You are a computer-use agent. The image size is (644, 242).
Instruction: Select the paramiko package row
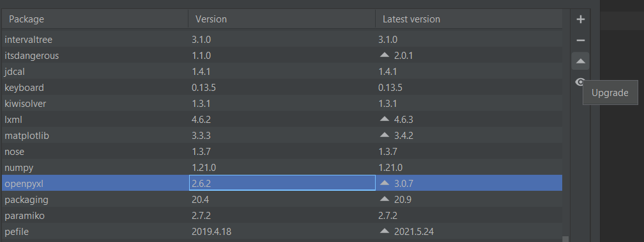pos(282,216)
